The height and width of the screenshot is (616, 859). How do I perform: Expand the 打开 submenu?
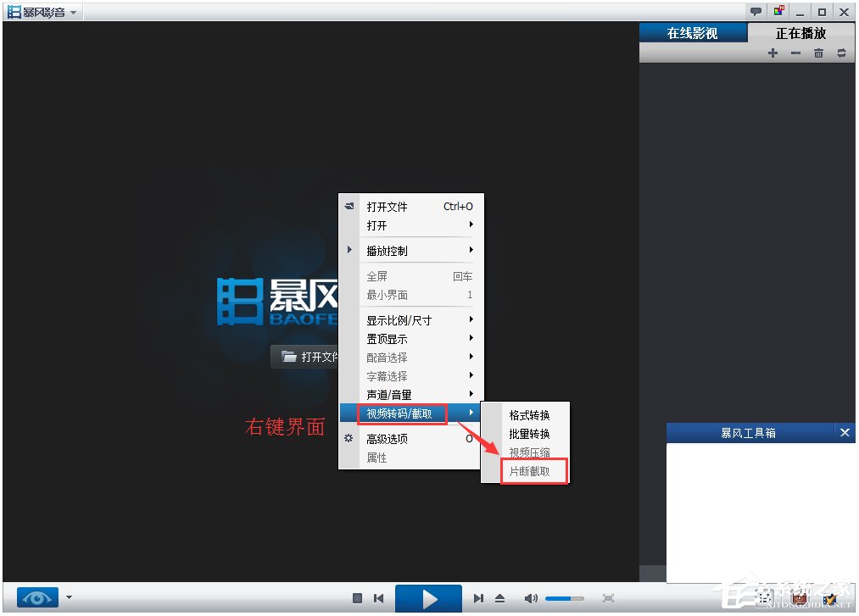pyautogui.click(x=411, y=225)
